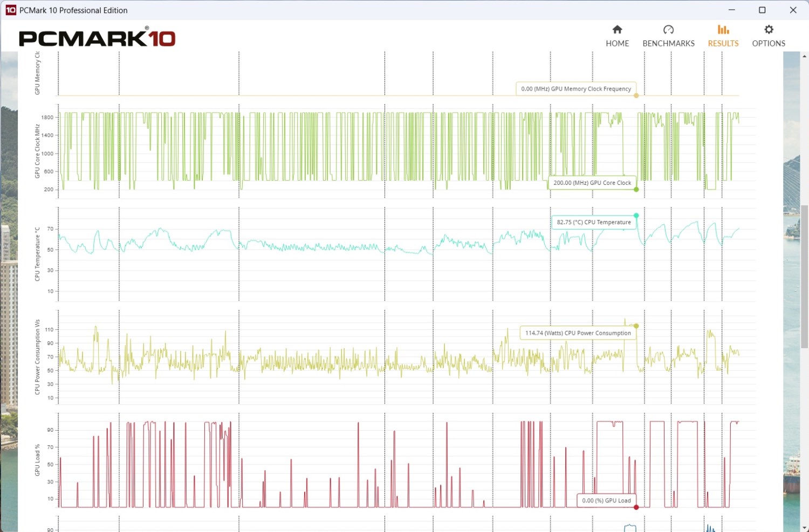Click the 1400 tick on GPU Core Clock axis
The height and width of the screenshot is (532, 809).
pos(47,135)
